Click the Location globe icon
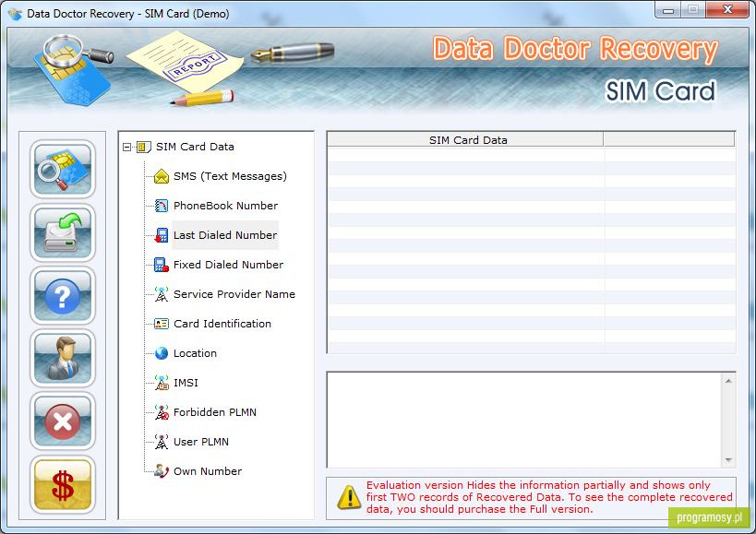This screenshot has height=534, width=756. click(162, 353)
